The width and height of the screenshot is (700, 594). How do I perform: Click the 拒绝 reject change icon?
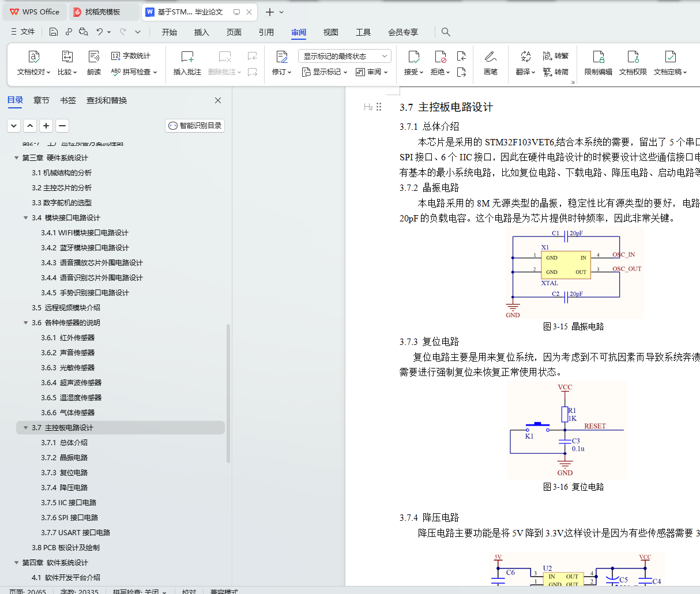coord(441,57)
